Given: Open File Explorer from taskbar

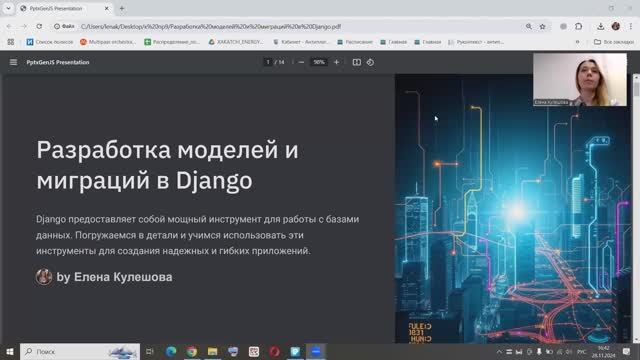Looking at the screenshot, I should coord(212,351).
